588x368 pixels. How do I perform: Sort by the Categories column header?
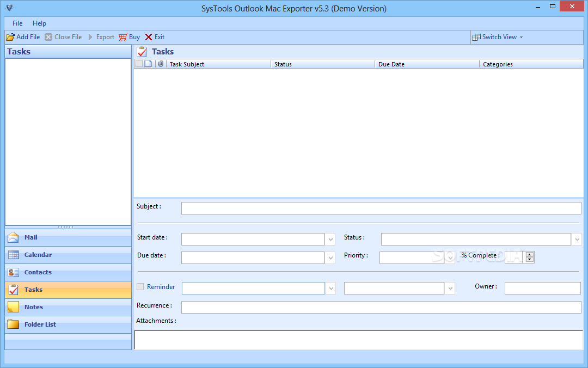(531, 64)
